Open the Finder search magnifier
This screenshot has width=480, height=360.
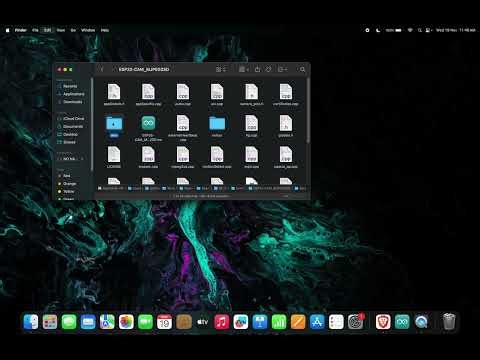(x=302, y=69)
